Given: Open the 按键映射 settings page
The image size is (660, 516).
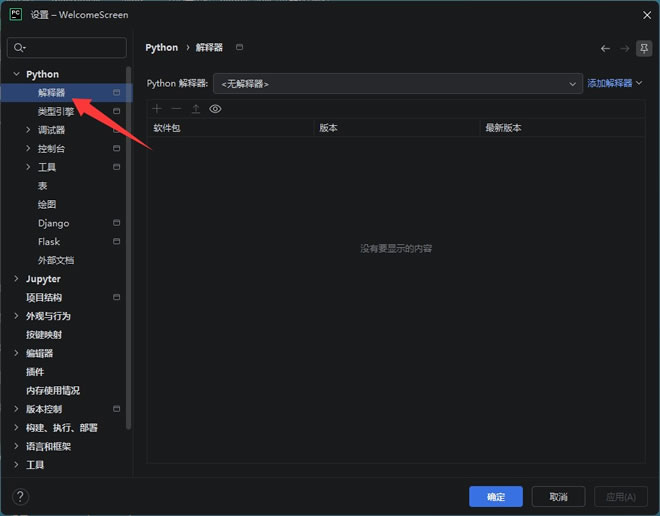Looking at the screenshot, I should pyautogui.click(x=44, y=335).
